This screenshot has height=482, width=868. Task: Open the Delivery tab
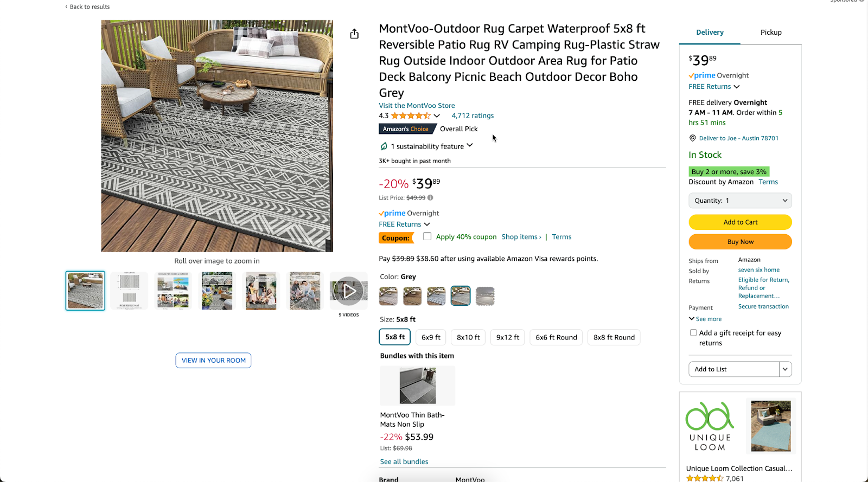pos(709,32)
